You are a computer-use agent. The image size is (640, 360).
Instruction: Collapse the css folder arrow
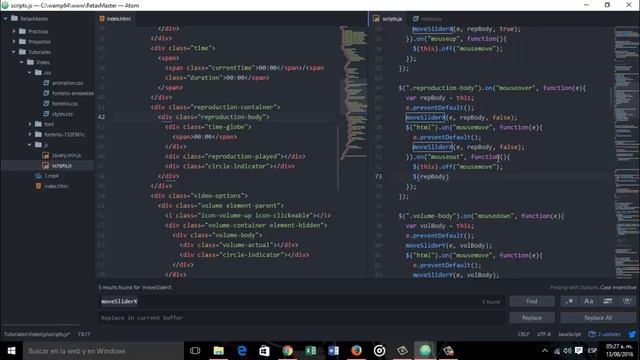[29, 72]
